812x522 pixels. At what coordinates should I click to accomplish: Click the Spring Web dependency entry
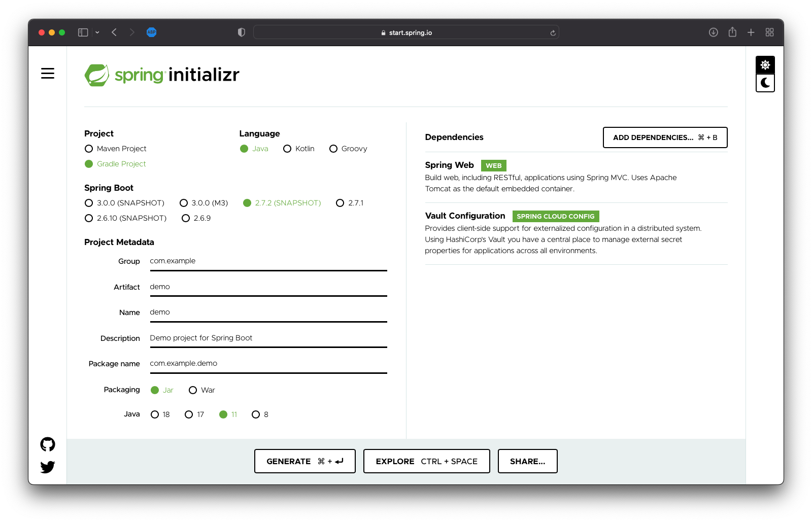(576, 177)
